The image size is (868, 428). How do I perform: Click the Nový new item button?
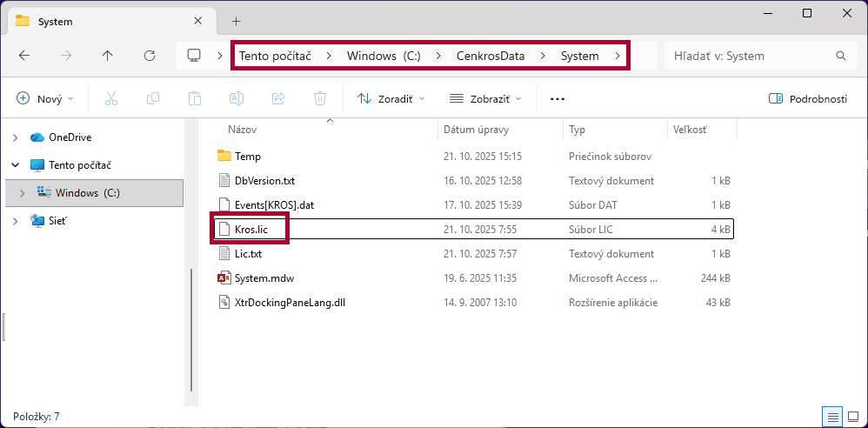click(45, 98)
